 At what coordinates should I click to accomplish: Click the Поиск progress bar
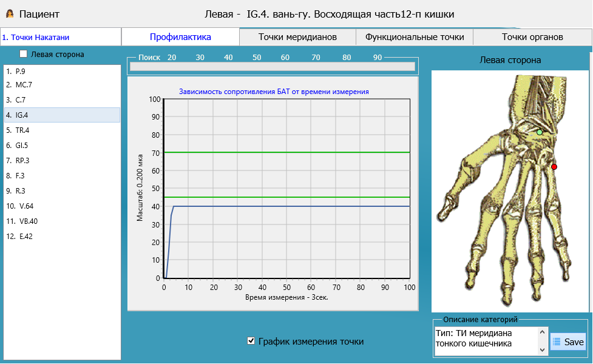coord(272,67)
